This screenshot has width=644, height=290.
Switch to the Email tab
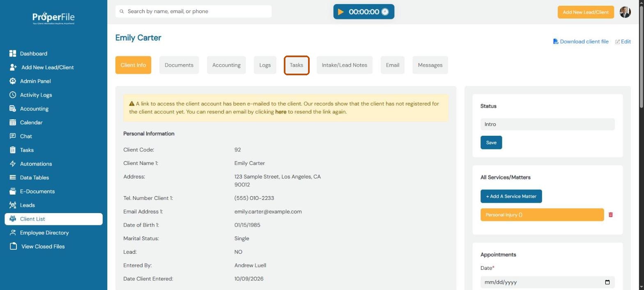[393, 65]
